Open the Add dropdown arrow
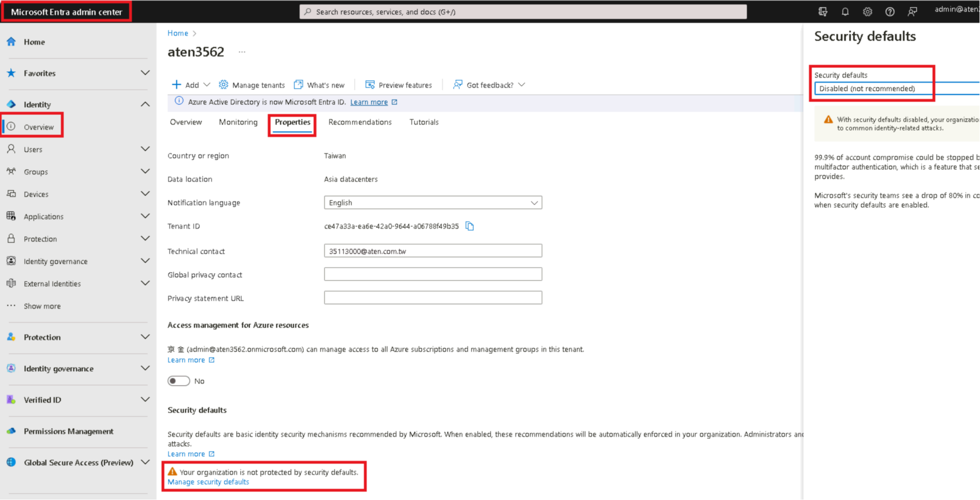The image size is (980, 500). pyautogui.click(x=207, y=85)
